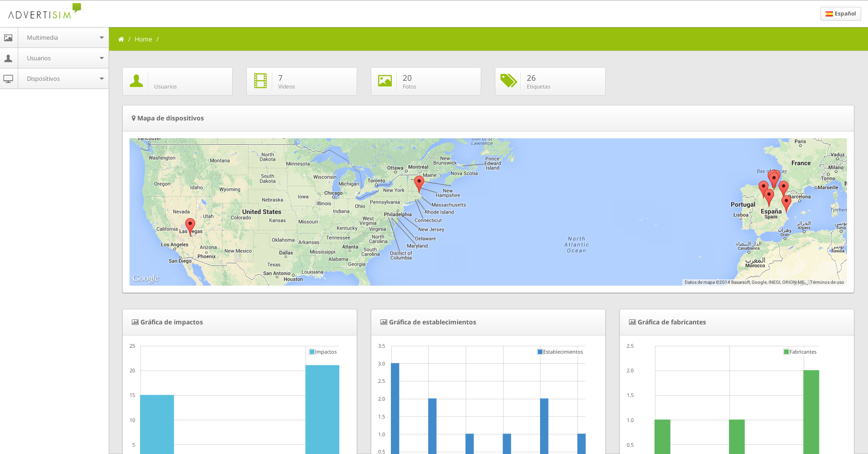Image resolution: width=868 pixels, height=454 pixels.
Task: Open the Multimedia sidebar menu
Action: click(54, 38)
